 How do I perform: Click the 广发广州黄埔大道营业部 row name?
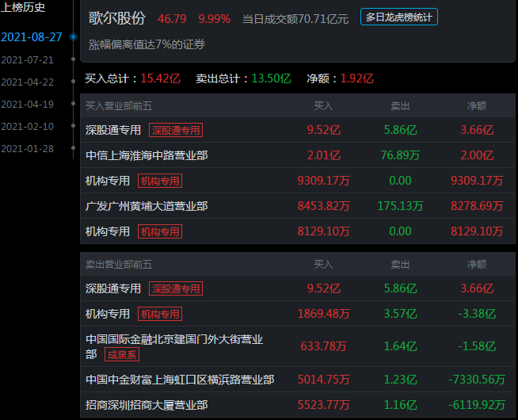pyautogui.click(x=147, y=206)
